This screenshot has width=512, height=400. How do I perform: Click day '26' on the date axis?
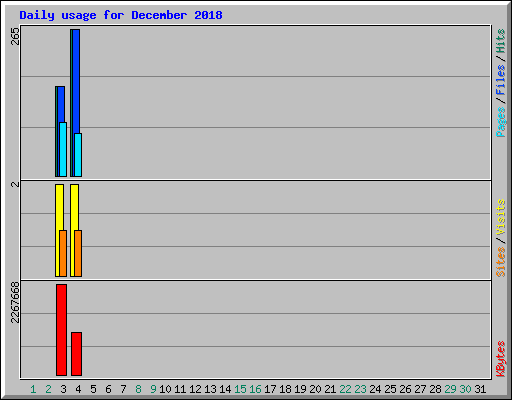pos(405,389)
